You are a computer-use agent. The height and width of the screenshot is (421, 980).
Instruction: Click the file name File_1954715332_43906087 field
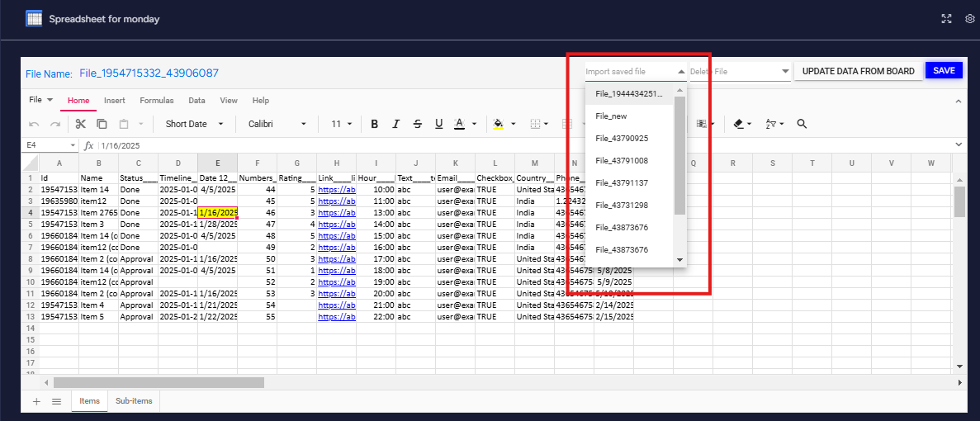149,73
